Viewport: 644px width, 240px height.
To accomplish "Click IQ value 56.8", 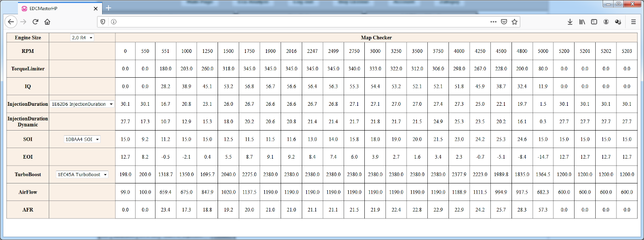I will pos(249,86).
